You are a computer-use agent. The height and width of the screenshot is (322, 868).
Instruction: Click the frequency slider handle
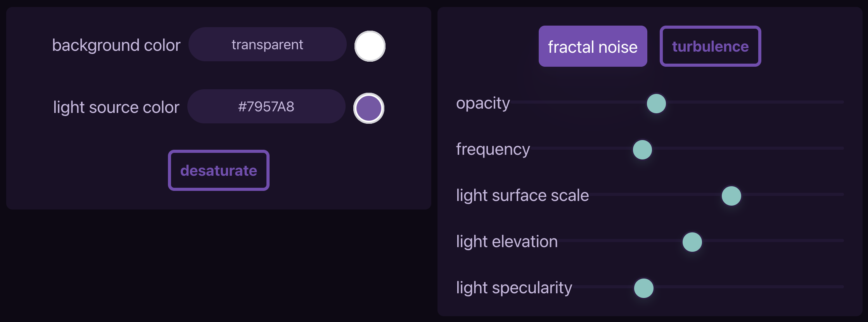coord(642,150)
